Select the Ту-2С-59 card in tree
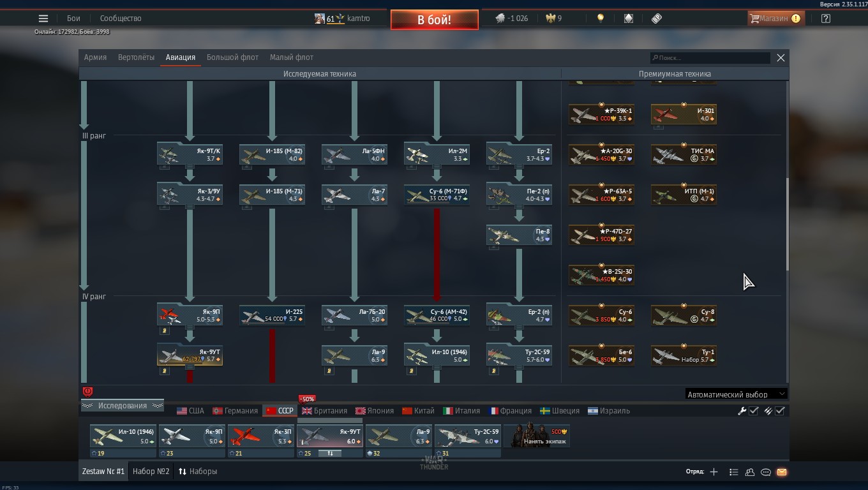Image resolution: width=868 pixels, height=490 pixels. 519,355
